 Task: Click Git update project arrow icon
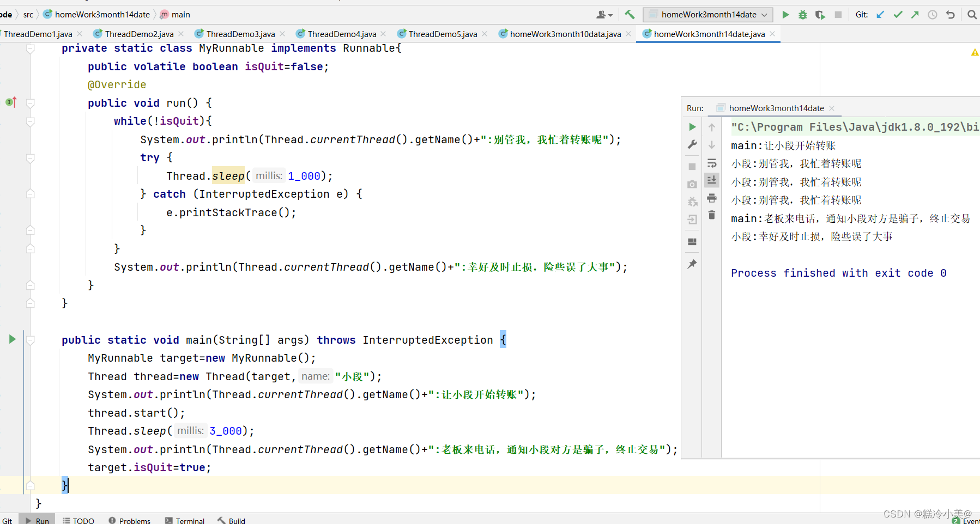point(880,15)
